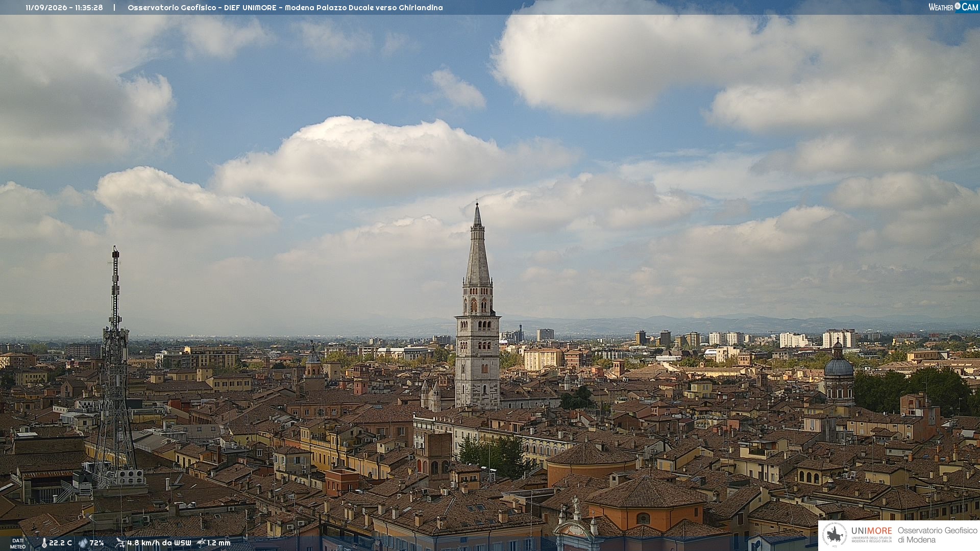Open the UNIMORE university seal emblem
Image resolution: width=980 pixels, height=551 pixels.
pos(835,535)
